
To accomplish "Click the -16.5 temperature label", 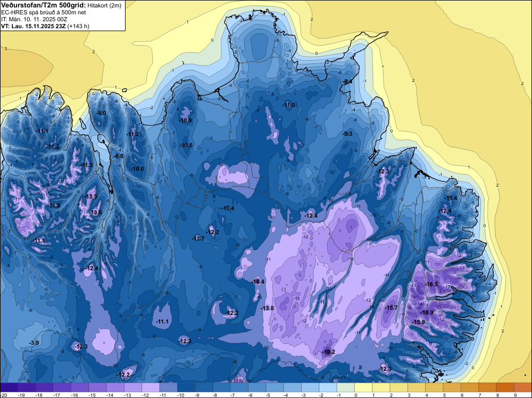I will click(431, 284).
